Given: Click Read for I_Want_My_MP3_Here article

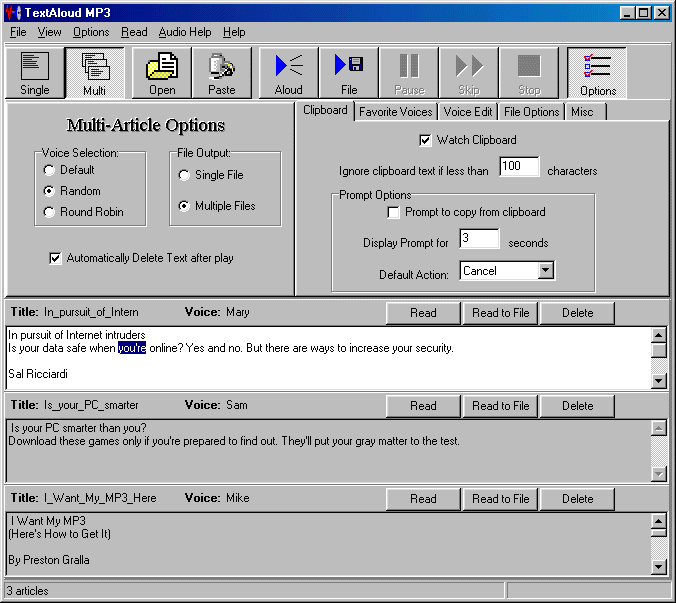Looking at the screenshot, I should (423, 499).
